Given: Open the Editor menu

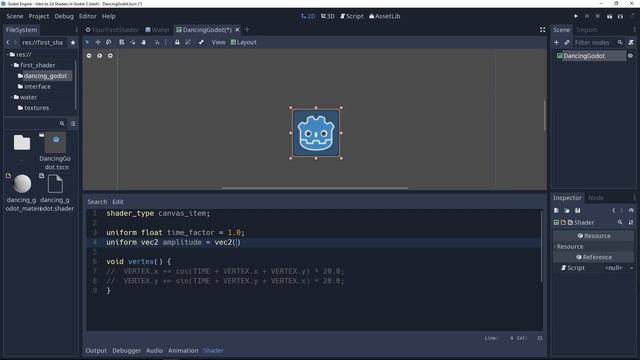Looking at the screenshot, I should pos(88,16).
